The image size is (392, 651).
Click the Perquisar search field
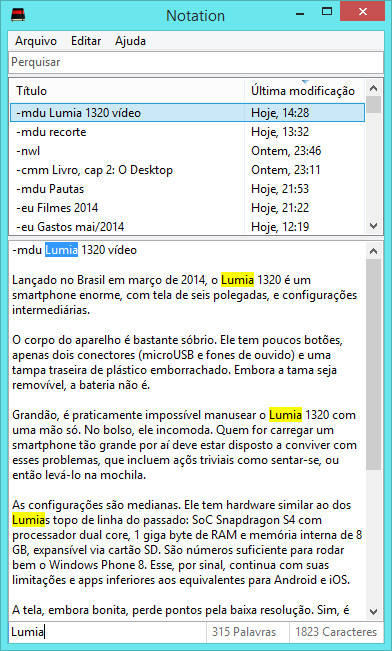196,62
